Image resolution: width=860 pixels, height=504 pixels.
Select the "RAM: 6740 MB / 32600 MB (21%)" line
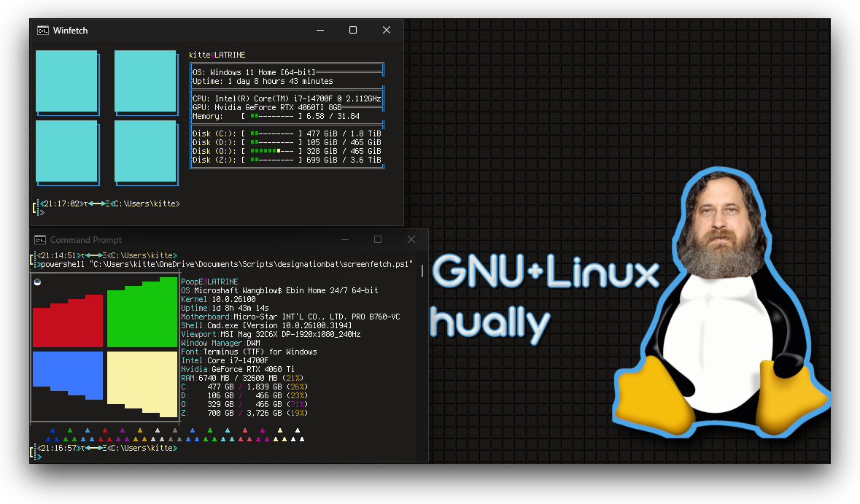(242, 379)
